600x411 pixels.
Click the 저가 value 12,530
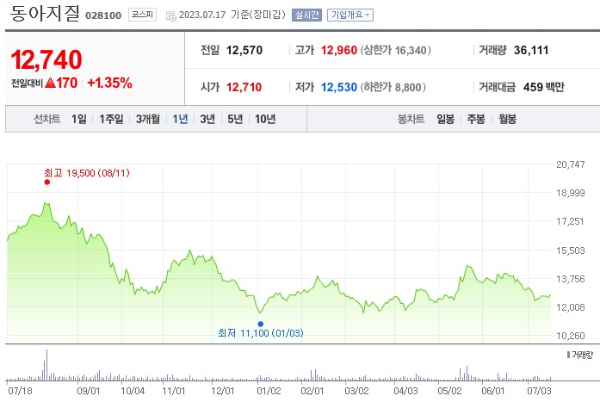(x=339, y=87)
